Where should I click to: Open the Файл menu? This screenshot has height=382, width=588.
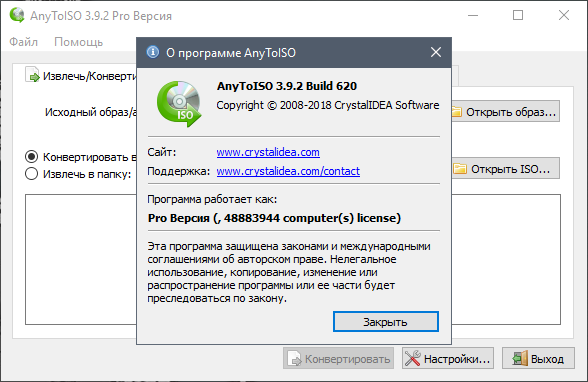[x=24, y=42]
